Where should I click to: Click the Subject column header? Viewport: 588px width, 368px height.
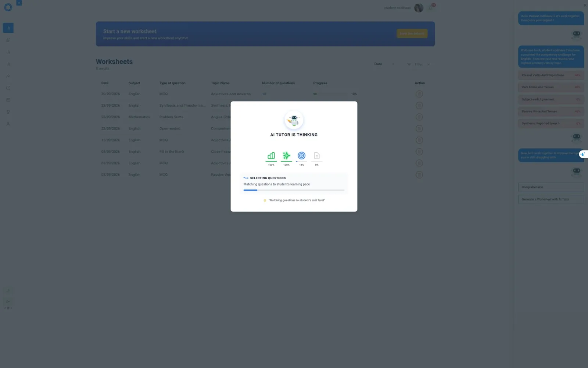pos(135,83)
